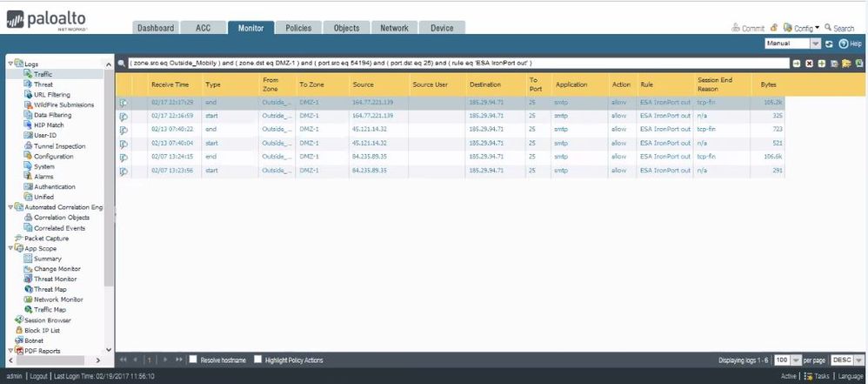Click the Logout link

37,376
